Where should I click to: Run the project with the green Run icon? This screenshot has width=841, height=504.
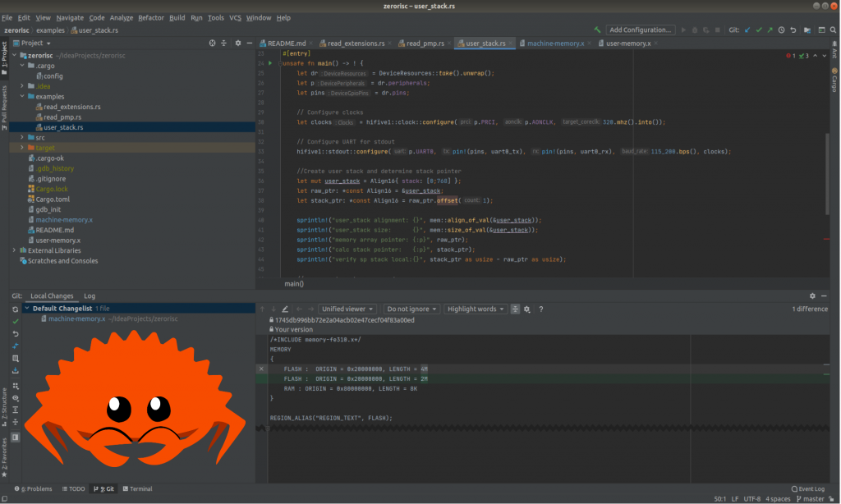683,29
